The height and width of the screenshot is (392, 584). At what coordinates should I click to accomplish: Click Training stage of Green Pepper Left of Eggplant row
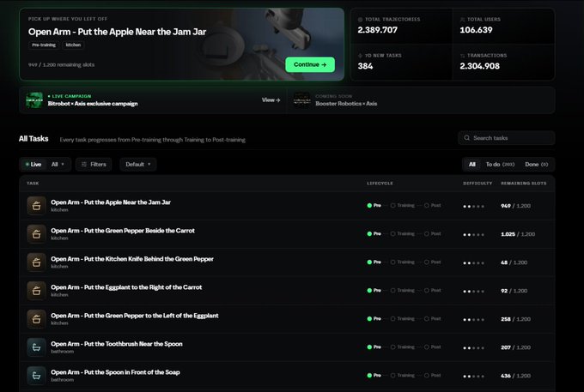click(402, 318)
